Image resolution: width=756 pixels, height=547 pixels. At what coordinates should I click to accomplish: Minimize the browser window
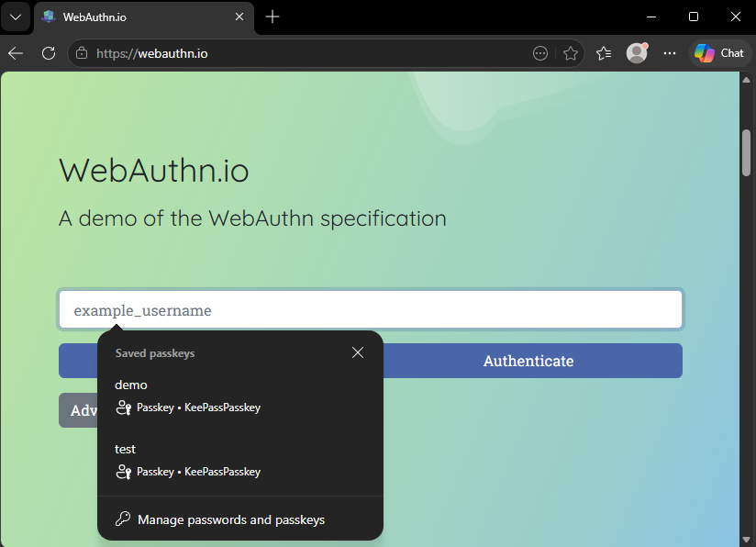click(x=651, y=17)
